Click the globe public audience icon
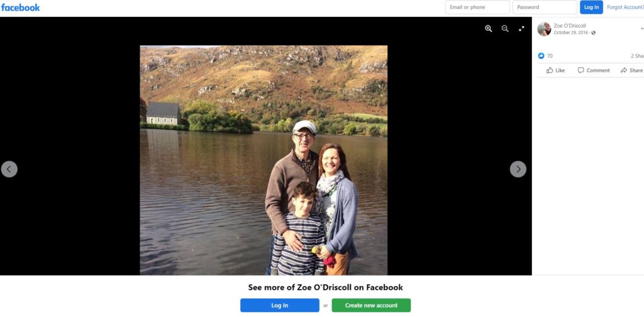The width and height of the screenshot is (644, 317). click(593, 33)
